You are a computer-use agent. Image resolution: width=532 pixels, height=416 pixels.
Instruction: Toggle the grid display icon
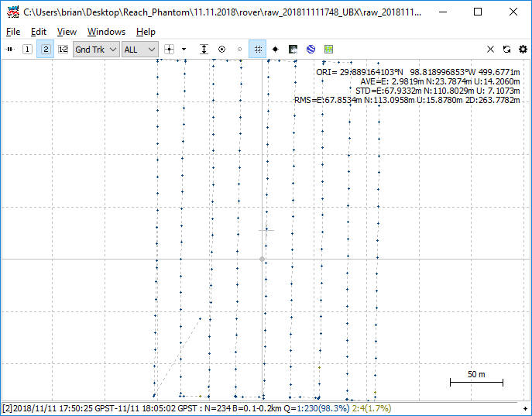[x=257, y=49]
